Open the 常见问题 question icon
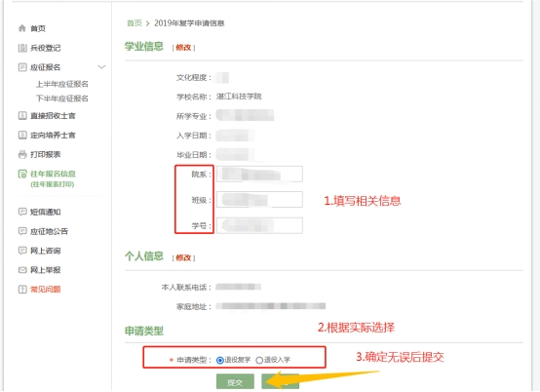Screen dimensions: 540x392 pyautogui.click(x=22, y=290)
